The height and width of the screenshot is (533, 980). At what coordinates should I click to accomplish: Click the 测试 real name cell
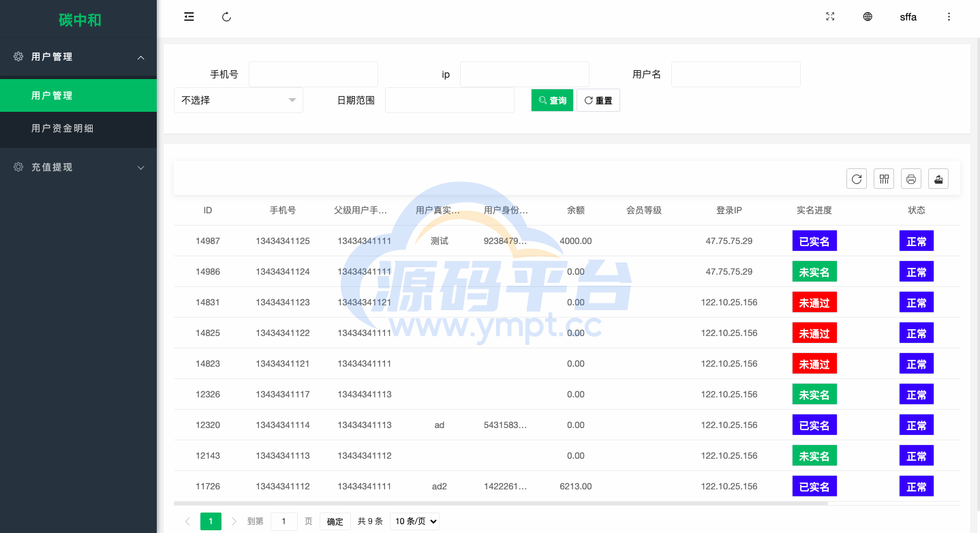(x=440, y=241)
